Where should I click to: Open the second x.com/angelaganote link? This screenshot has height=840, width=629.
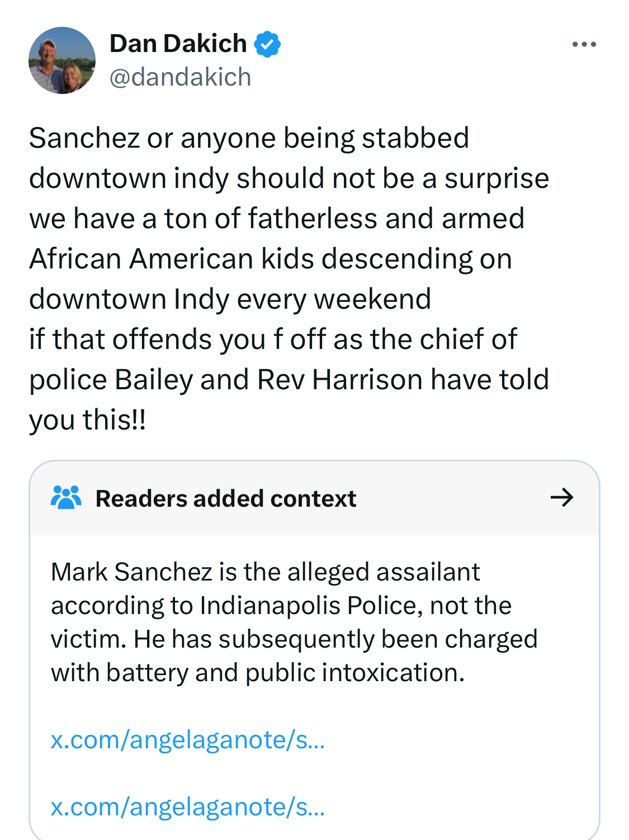point(188,807)
